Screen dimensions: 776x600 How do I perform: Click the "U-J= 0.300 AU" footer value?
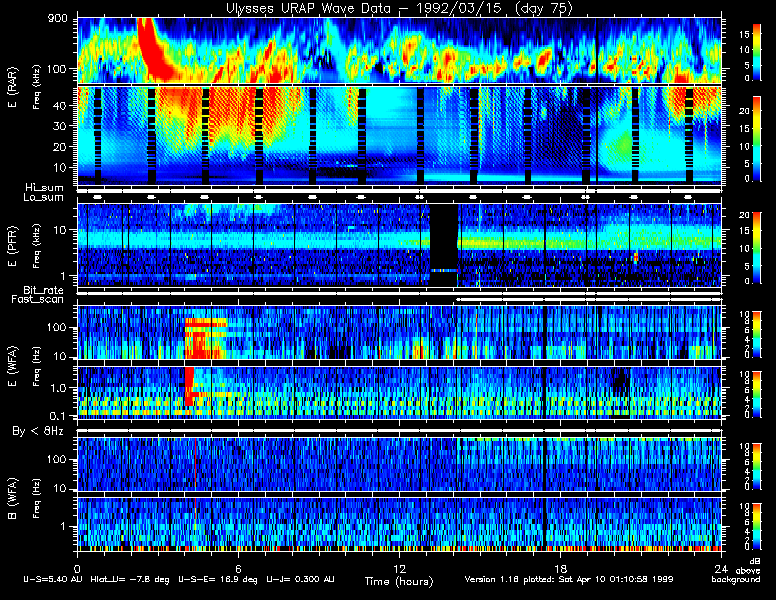pyautogui.click(x=300, y=579)
